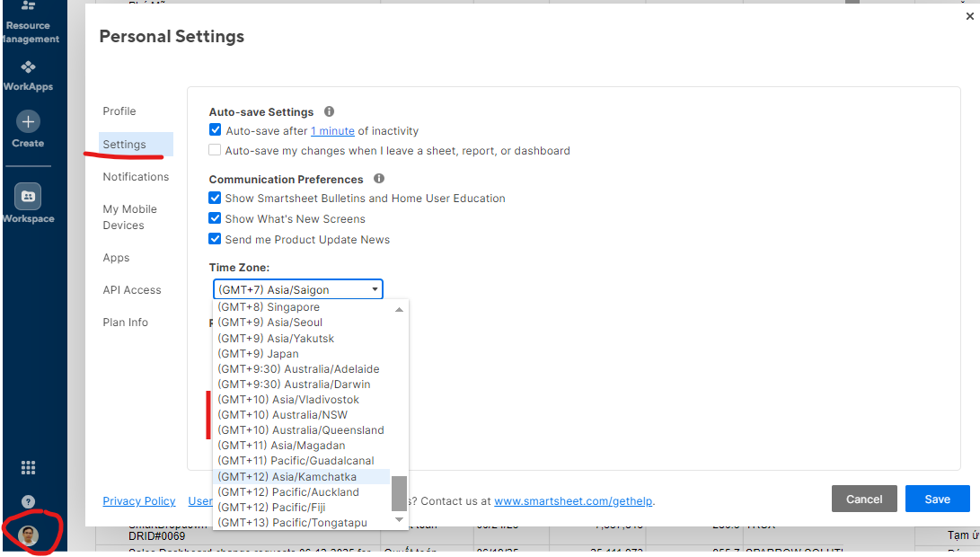Screen dimensions: 980x557
Task: Click info icon beside Communication Preferences
Action: pyautogui.click(x=379, y=178)
